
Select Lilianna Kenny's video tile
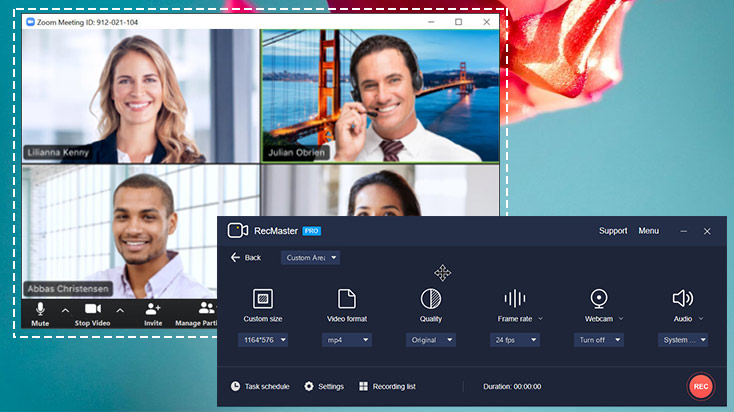140,96
